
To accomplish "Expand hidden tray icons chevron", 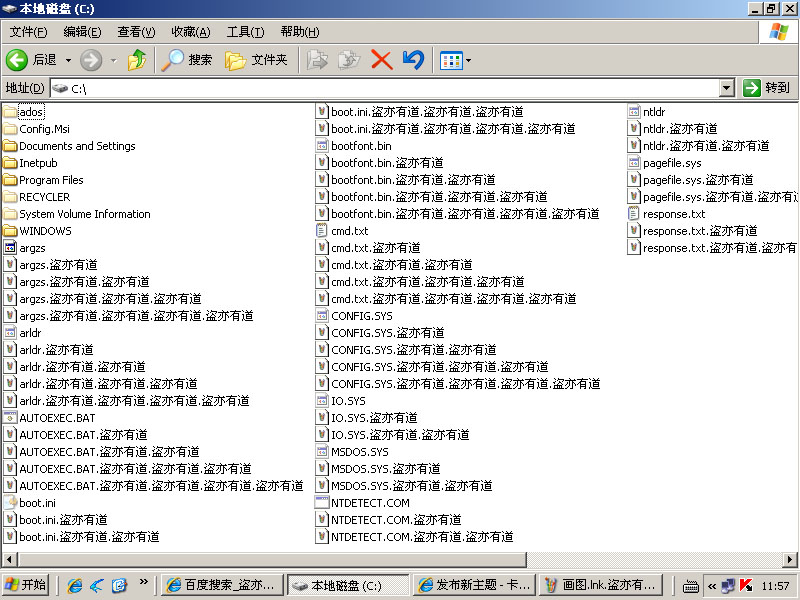I will click(712, 586).
